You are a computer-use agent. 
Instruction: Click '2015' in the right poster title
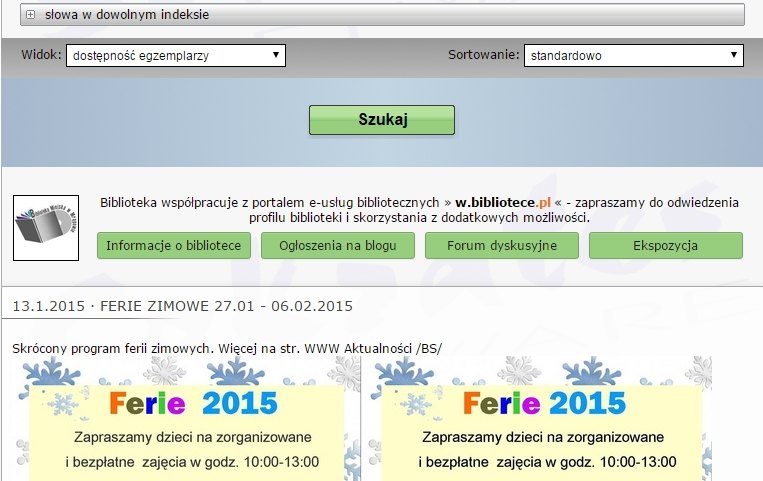588,403
